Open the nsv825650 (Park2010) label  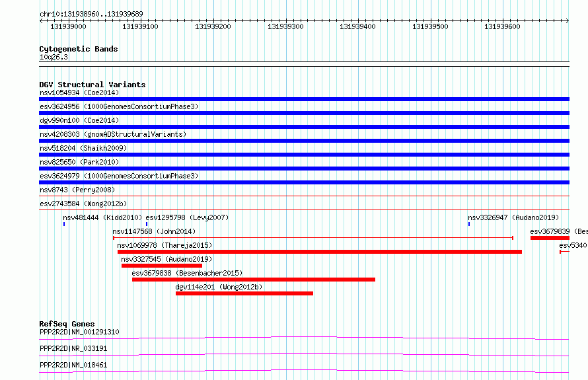(x=79, y=162)
